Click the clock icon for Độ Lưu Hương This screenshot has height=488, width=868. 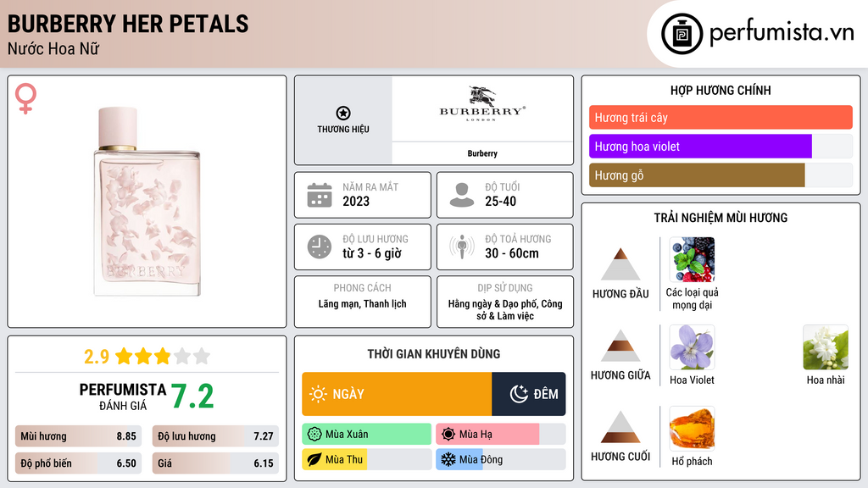(319, 247)
